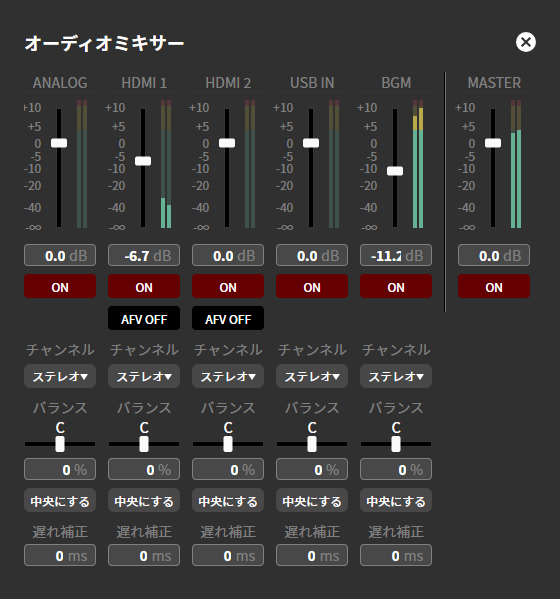Click the ANALOG channel header label
This screenshot has width=560, height=599.
tap(60, 83)
